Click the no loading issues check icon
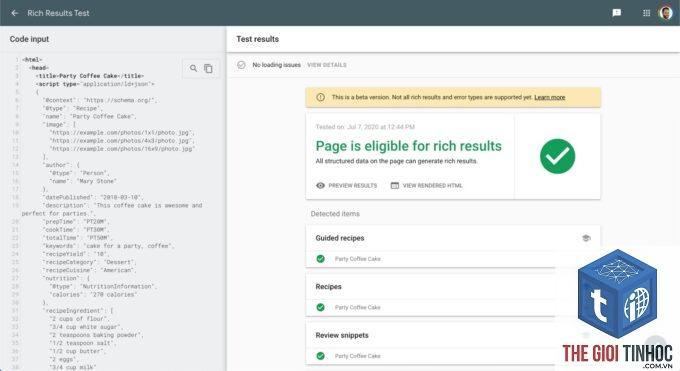680x371 pixels. [241, 65]
